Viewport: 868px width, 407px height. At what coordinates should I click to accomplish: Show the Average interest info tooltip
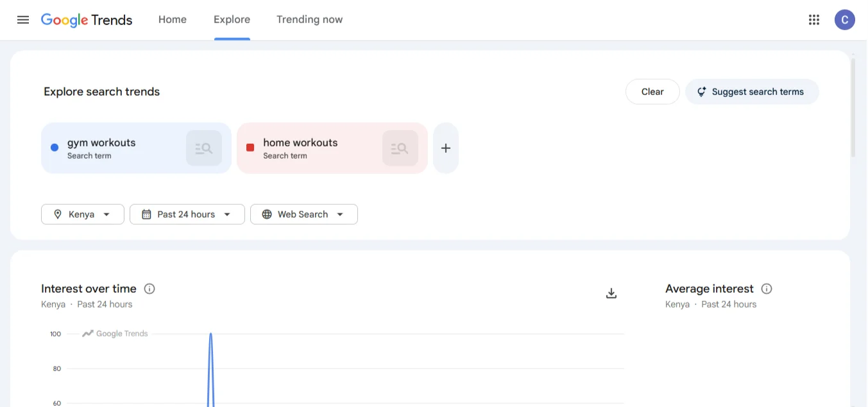(x=767, y=289)
